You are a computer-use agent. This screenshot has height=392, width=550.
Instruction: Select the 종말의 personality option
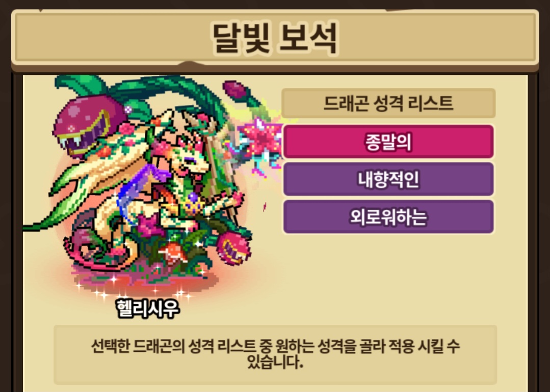tap(388, 142)
